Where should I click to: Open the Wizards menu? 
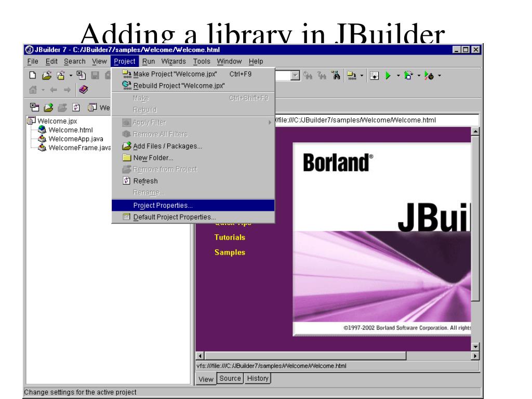pyautogui.click(x=174, y=61)
